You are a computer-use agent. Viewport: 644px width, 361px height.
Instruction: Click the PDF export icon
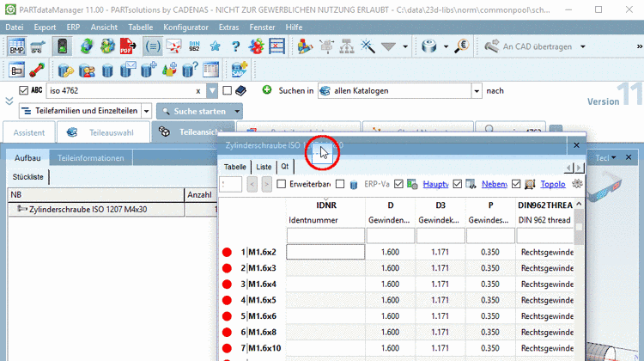click(x=126, y=46)
